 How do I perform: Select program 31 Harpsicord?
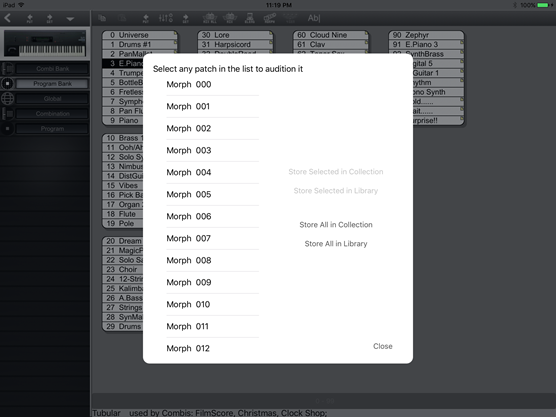(x=235, y=44)
